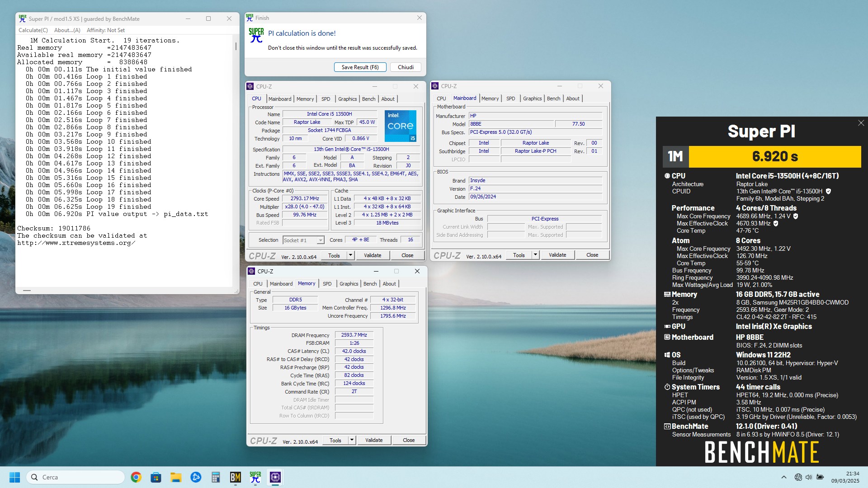Click the Cerca search box
Viewport: 868px width, 488px height.
coord(75,477)
